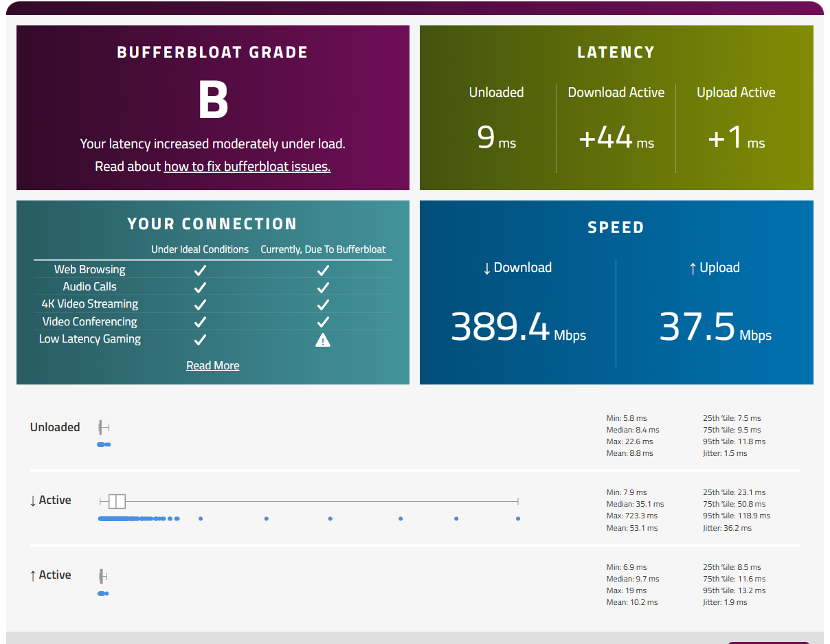Click Audio Calls checkmark under Due To Bufferbloat
Screen dimensions: 830x644
323,287
